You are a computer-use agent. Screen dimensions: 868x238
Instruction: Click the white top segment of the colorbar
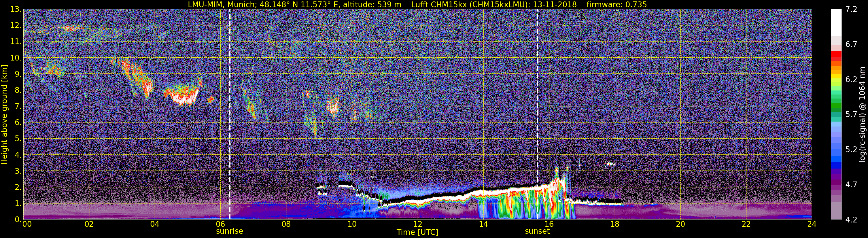(x=836, y=22)
